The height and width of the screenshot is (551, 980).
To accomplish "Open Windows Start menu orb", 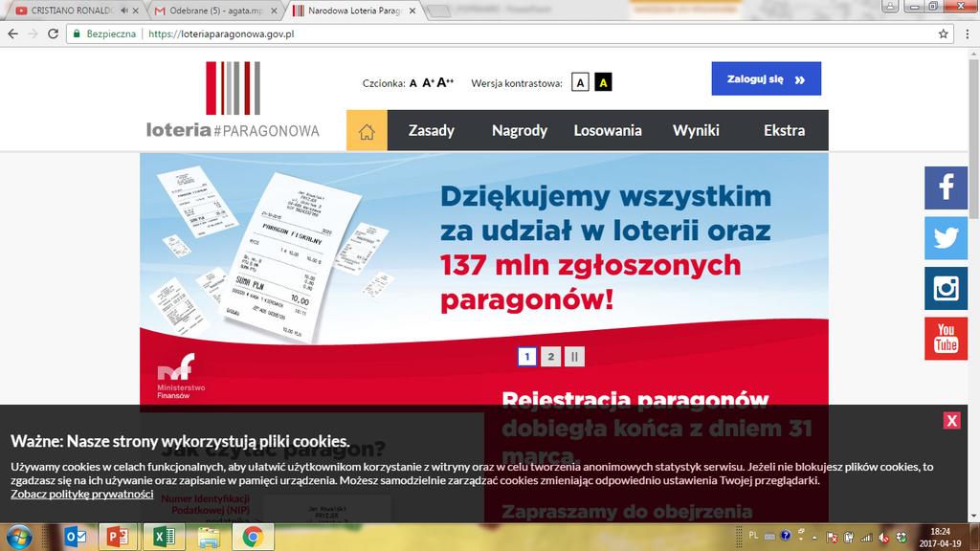I will point(19,538).
